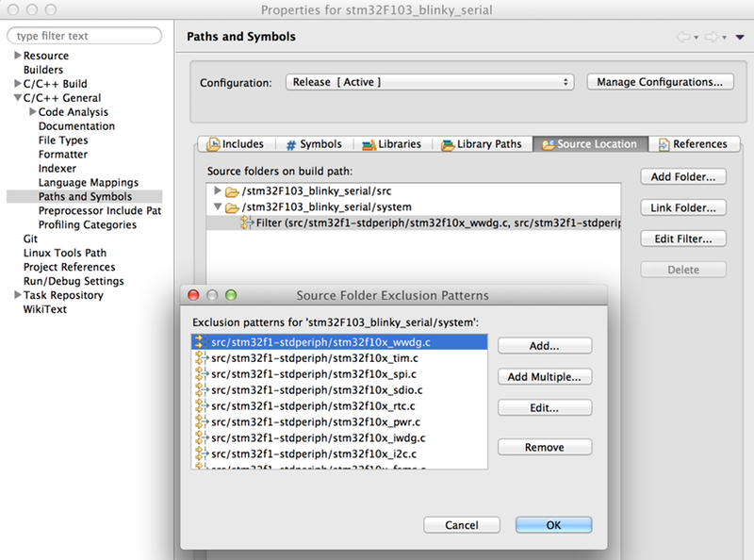Click the Edit Filter button
The height and width of the screenshot is (560, 754).
682,239
